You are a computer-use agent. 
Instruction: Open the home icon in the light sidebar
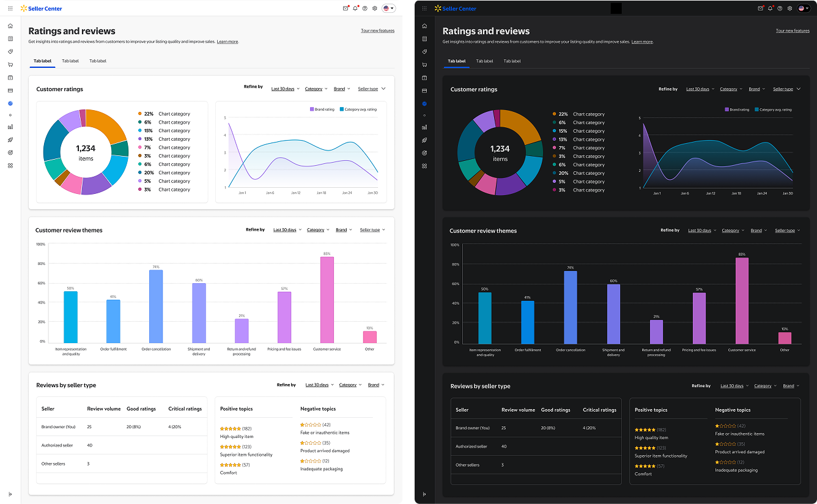click(10, 26)
